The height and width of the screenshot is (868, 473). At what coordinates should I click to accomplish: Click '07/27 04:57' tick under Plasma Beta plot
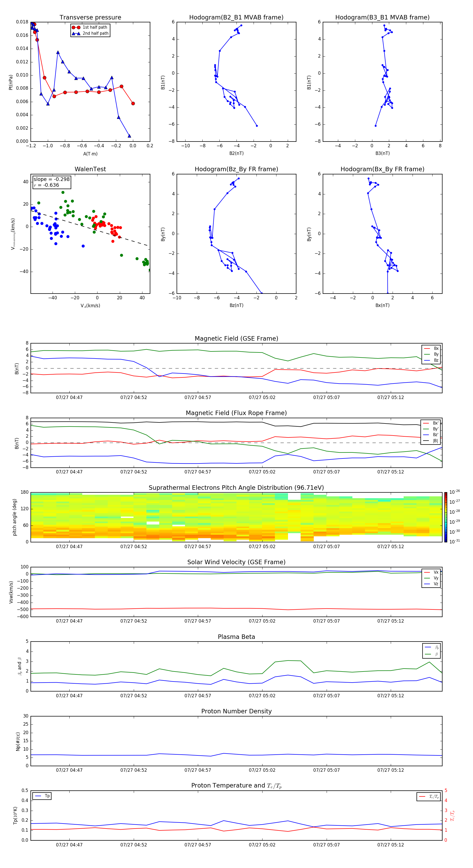click(x=198, y=696)
